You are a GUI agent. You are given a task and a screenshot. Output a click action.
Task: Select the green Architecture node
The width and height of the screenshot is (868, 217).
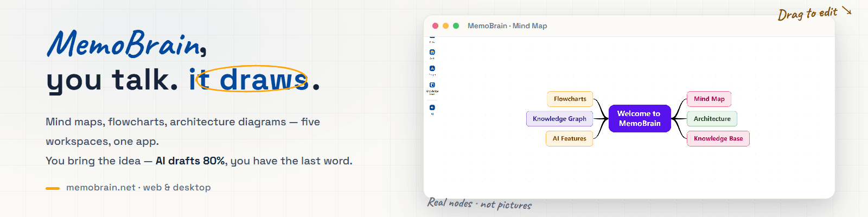pyautogui.click(x=712, y=119)
